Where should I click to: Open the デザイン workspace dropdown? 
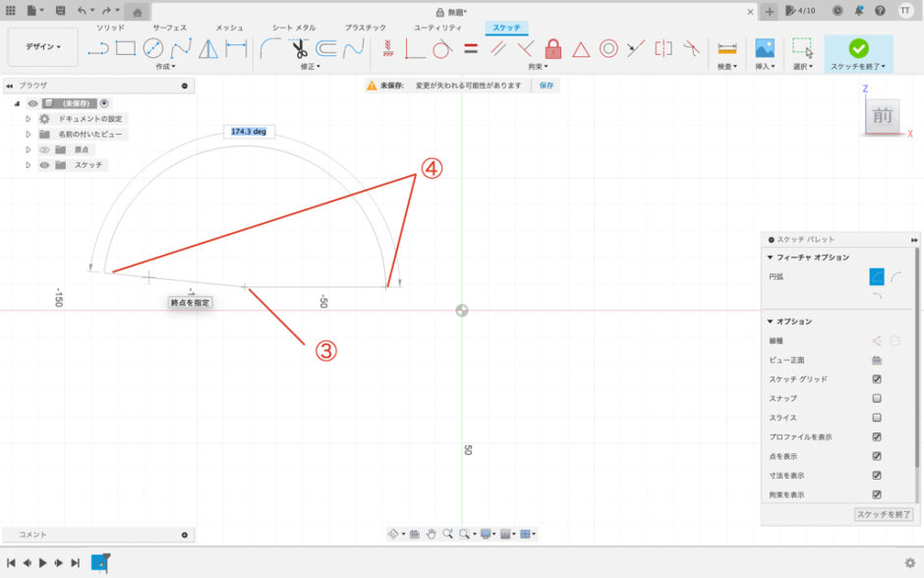(x=43, y=46)
